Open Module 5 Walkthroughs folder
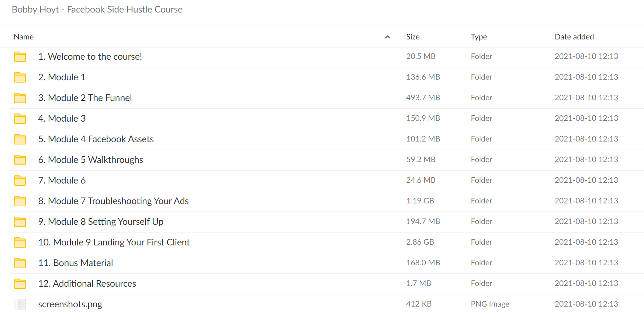 tap(91, 160)
